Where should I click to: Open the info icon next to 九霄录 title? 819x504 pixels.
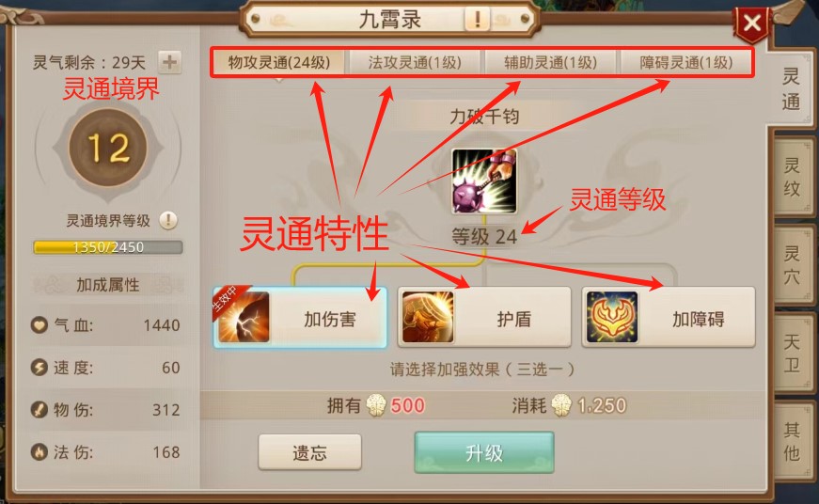click(477, 20)
